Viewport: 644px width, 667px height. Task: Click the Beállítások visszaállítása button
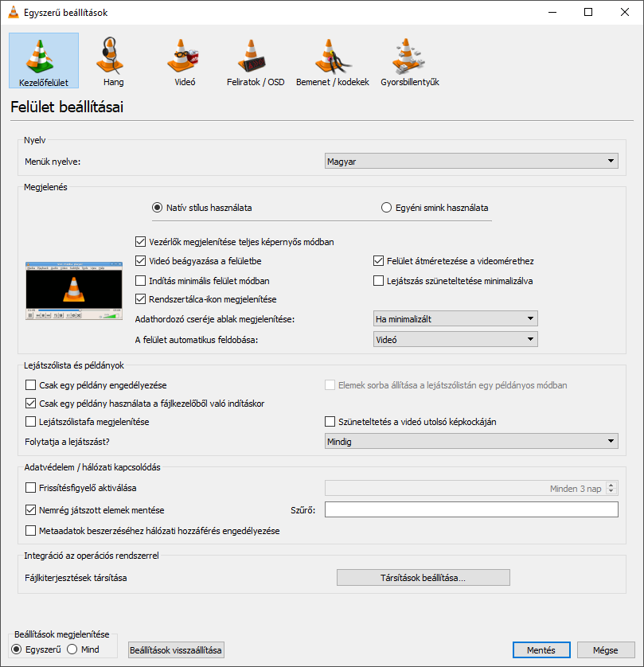pos(176,650)
